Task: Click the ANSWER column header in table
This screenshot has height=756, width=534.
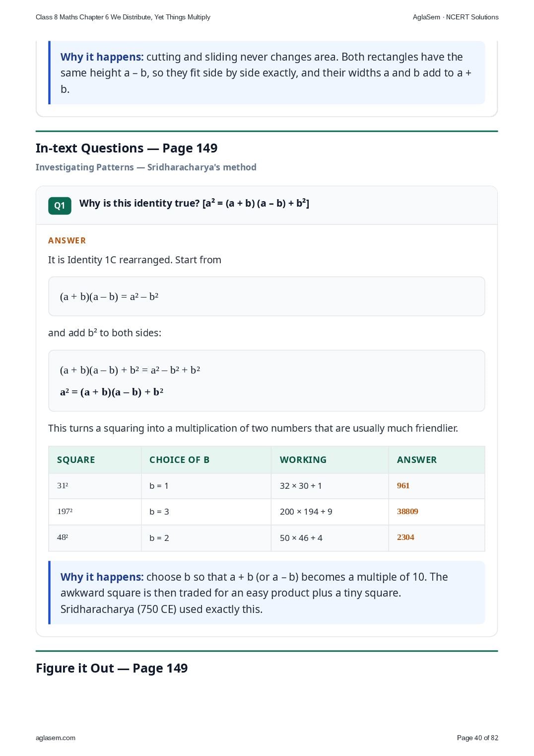Action: [417, 460]
